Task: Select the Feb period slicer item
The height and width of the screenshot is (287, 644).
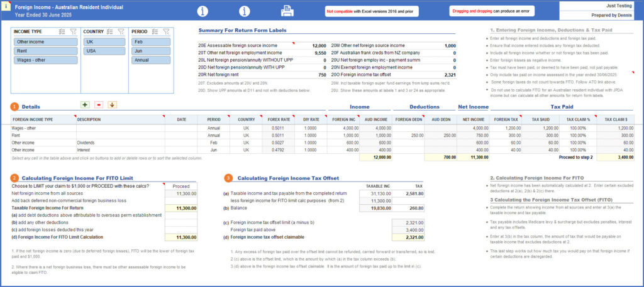Action: point(151,42)
